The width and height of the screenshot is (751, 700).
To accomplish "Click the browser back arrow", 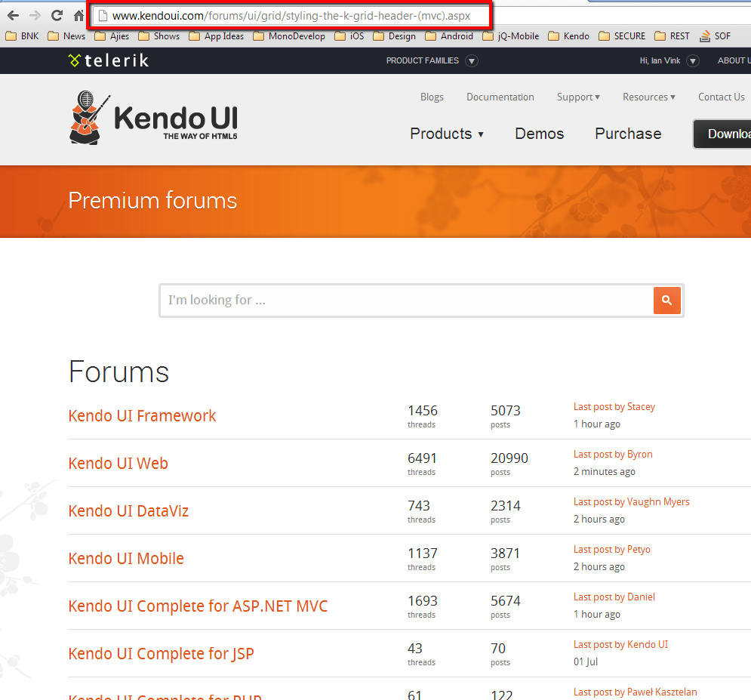I will [14, 16].
